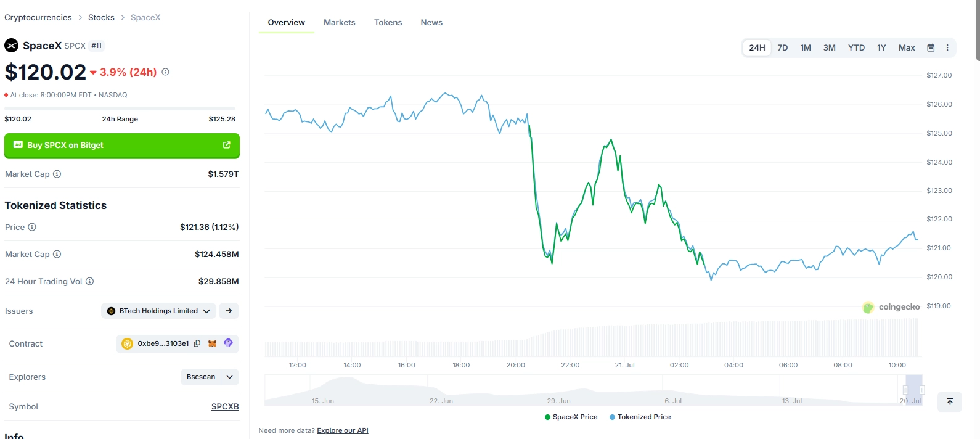
Task: Add token to MetaMask fox icon
Action: tap(212, 343)
